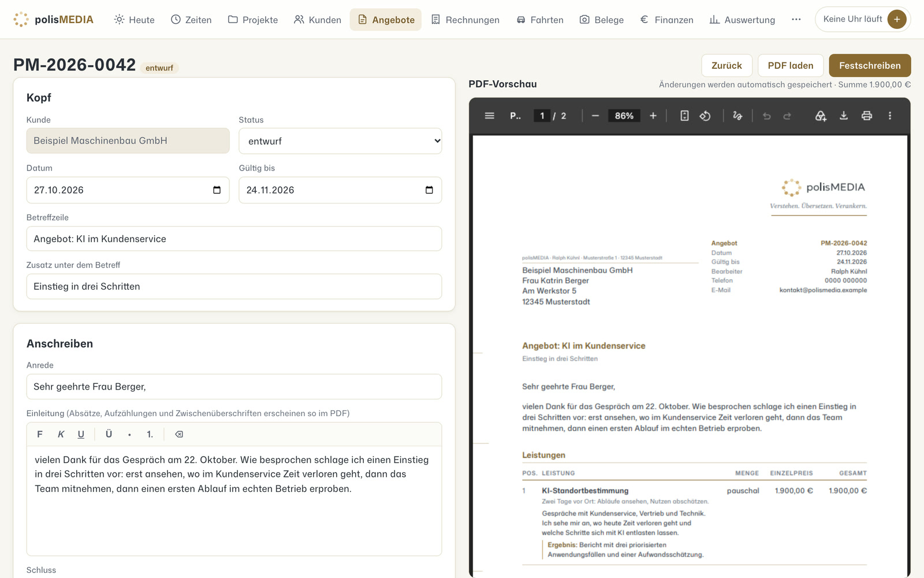Viewport: 924px width, 578px height.
Task: Switch to the Projekte tab
Action: (253, 20)
